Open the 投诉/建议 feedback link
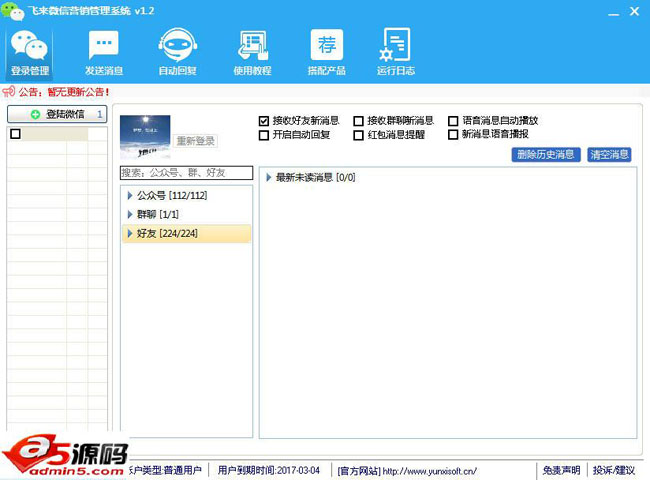 614,470
